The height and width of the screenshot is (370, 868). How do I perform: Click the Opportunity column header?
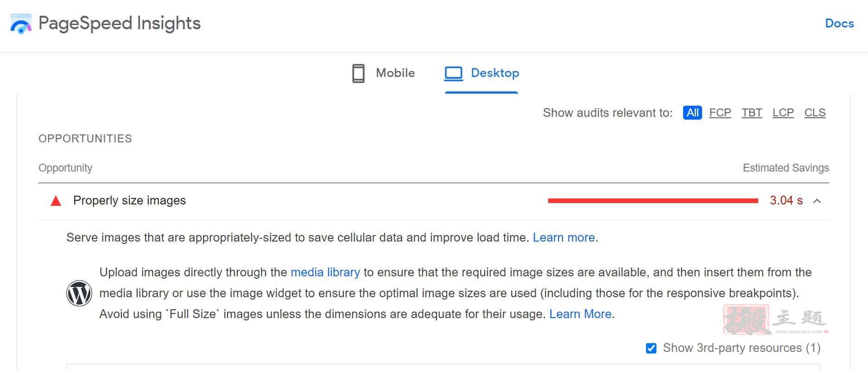tap(65, 168)
